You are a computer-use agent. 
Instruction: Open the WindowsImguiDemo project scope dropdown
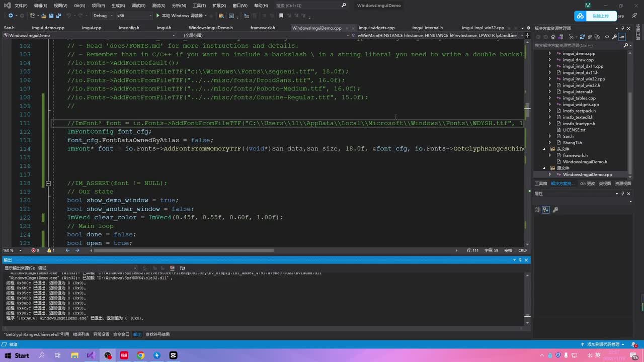91,36
